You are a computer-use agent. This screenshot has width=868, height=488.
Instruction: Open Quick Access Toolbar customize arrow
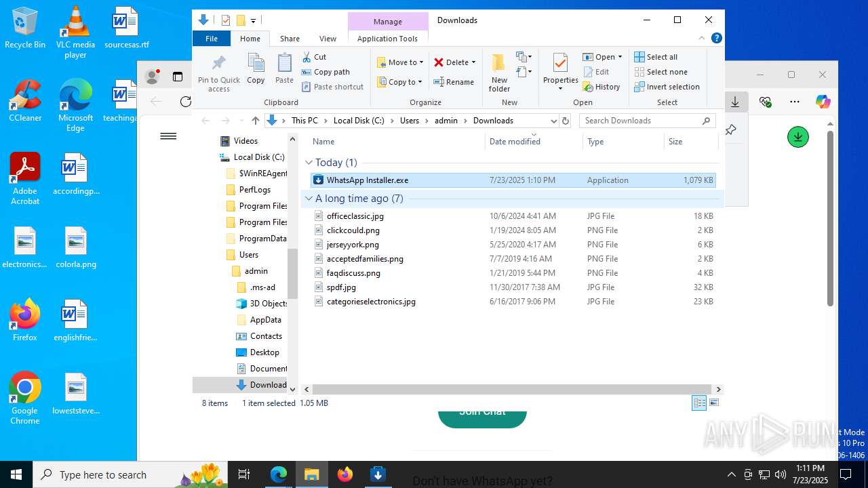(x=253, y=20)
